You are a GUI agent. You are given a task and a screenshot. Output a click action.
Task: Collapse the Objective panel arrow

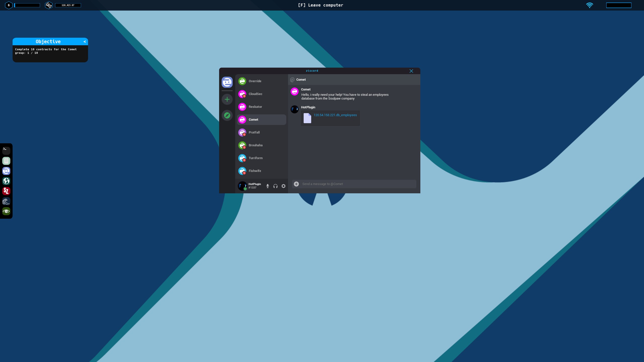click(x=85, y=41)
